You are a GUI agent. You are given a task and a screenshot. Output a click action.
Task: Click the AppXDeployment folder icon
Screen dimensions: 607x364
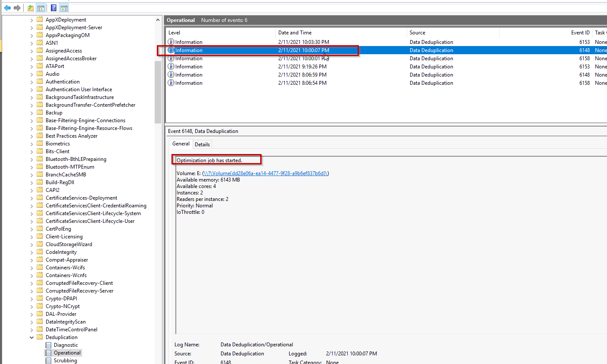tap(40, 20)
